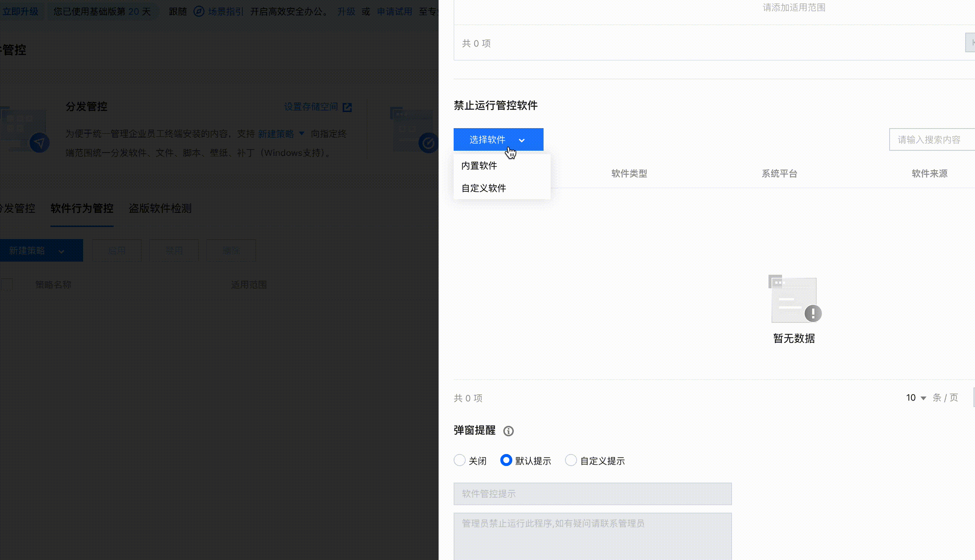Viewport: 975px width, 560px height.
Task: Click the paper plane 分发管控 icon
Action: [x=39, y=143]
